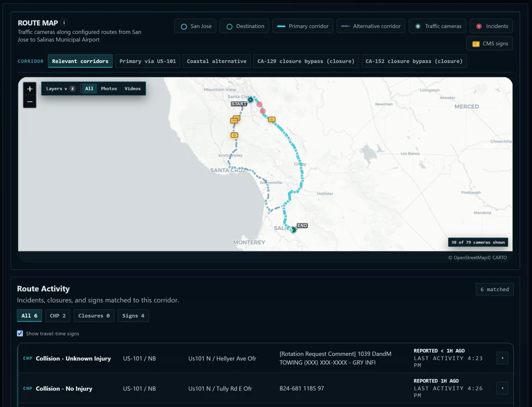Select the Primary via US-101 tab

(x=147, y=61)
